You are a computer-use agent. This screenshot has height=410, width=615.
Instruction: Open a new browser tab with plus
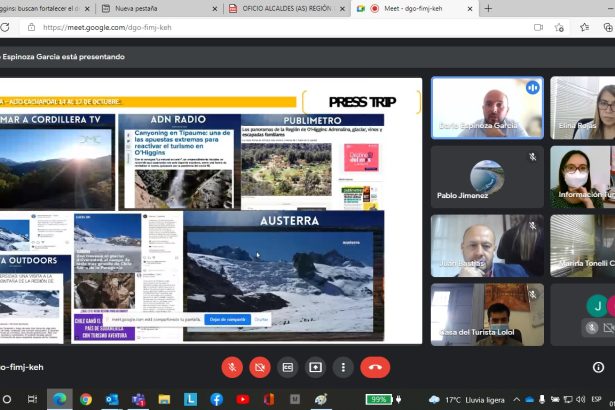(488, 8)
